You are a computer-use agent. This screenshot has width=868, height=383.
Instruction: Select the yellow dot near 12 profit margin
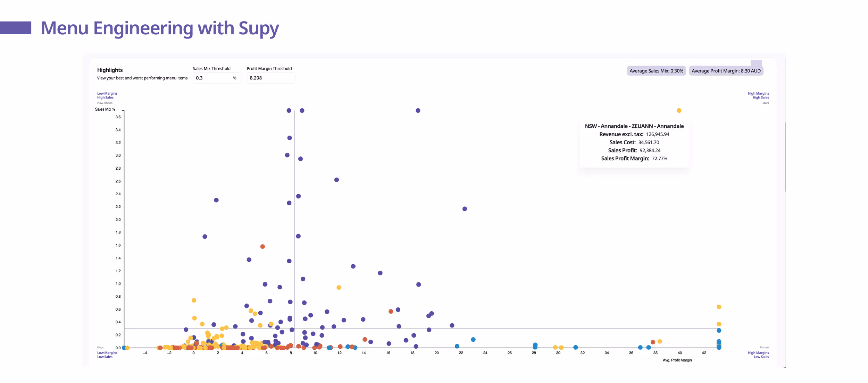[x=339, y=287]
